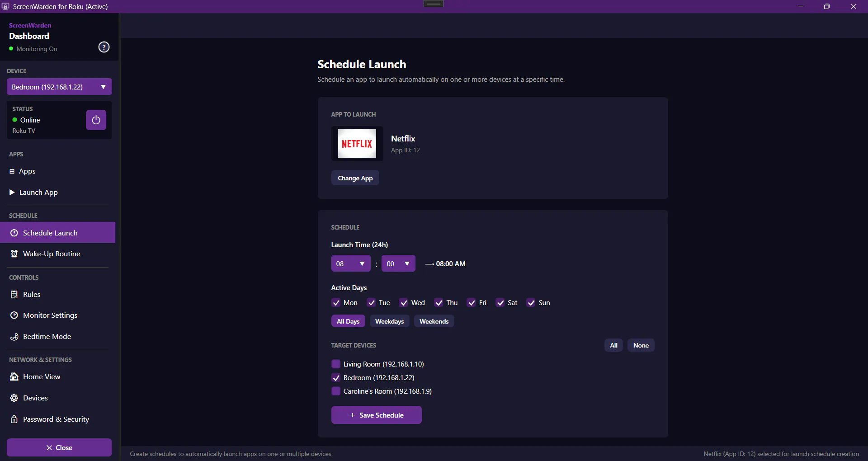
Task: Toggle the device power button
Action: click(96, 120)
